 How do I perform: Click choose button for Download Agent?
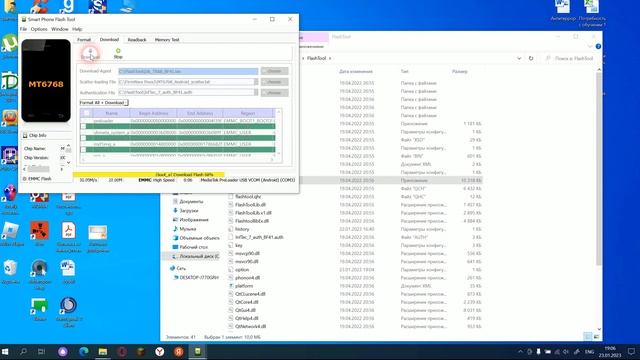pyautogui.click(x=275, y=71)
